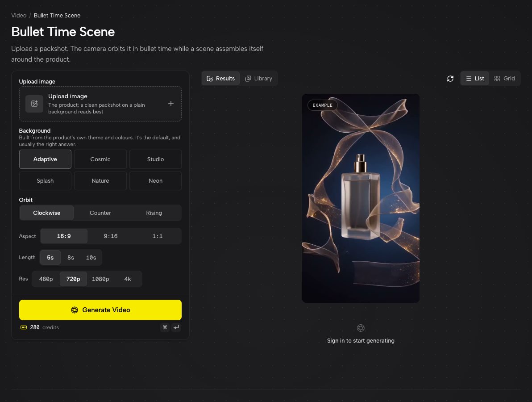Choose 720p resolution
This screenshot has height=402, width=532.
[73, 279]
